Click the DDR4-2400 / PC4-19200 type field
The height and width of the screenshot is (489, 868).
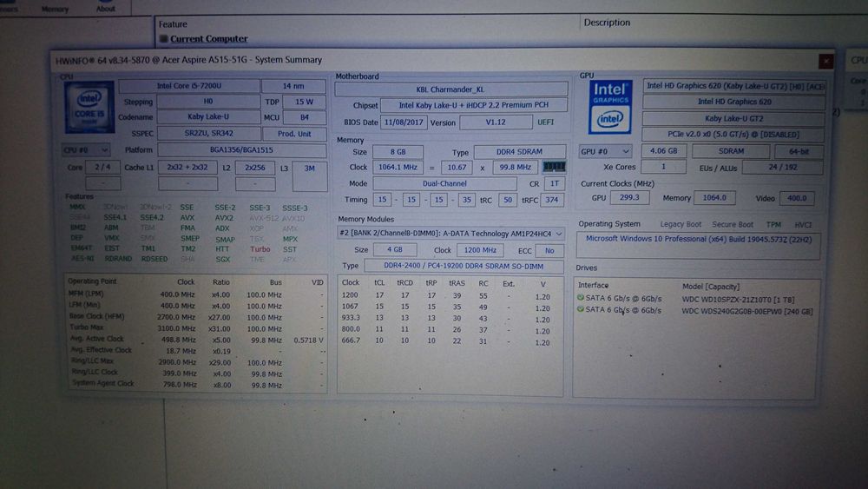click(464, 266)
